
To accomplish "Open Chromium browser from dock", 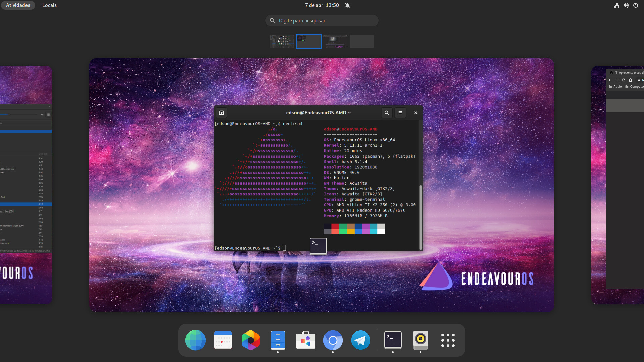I will coord(333,340).
